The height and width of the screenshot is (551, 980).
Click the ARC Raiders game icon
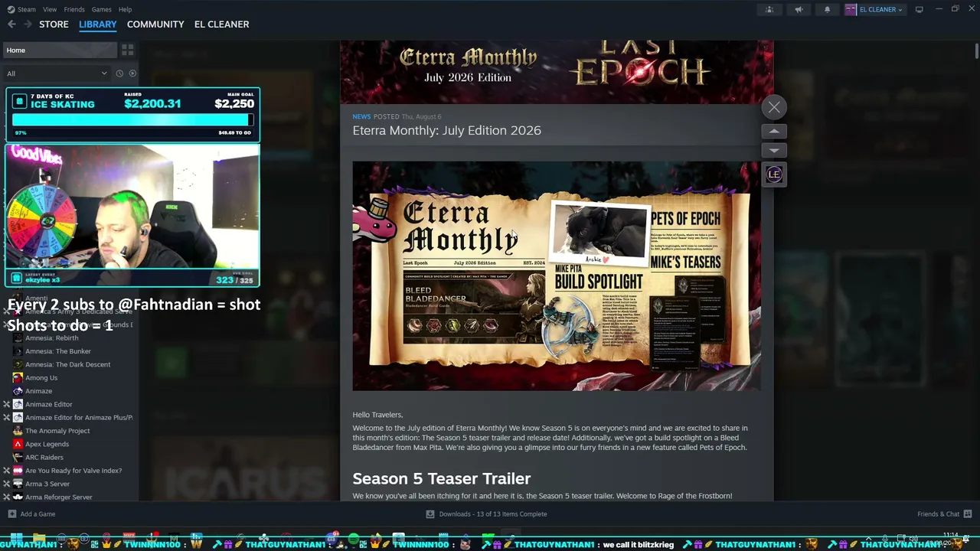pos(18,458)
